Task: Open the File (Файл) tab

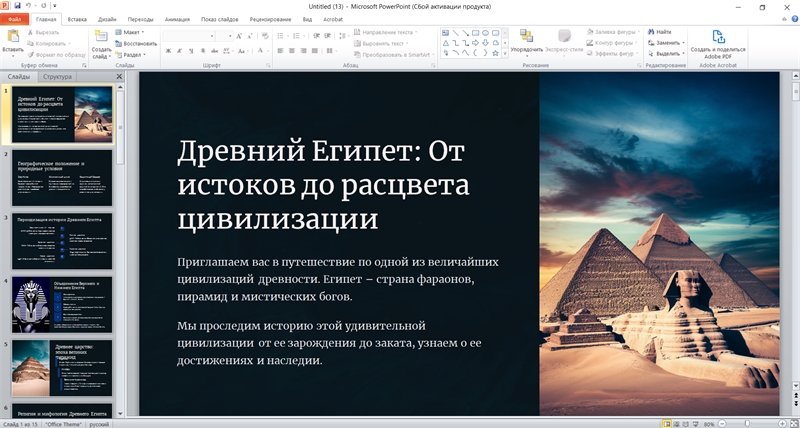Action: [x=14, y=19]
